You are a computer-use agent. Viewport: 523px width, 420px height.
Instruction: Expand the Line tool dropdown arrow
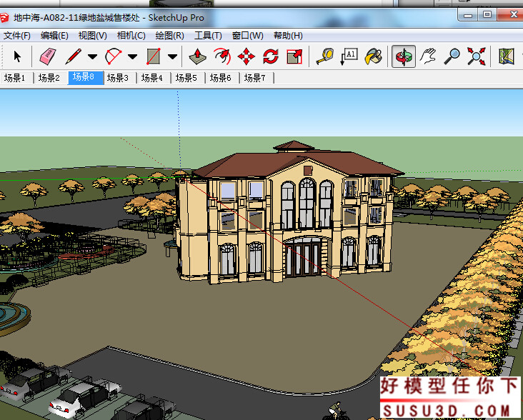(x=92, y=56)
